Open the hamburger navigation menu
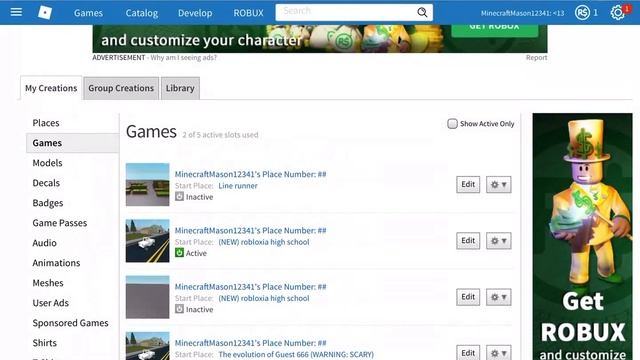The image size is (640, 360). [16, 12]
